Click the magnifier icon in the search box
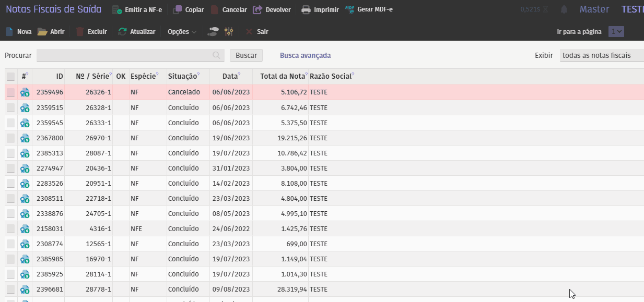The image size is (644, 302). click(216, 55)
